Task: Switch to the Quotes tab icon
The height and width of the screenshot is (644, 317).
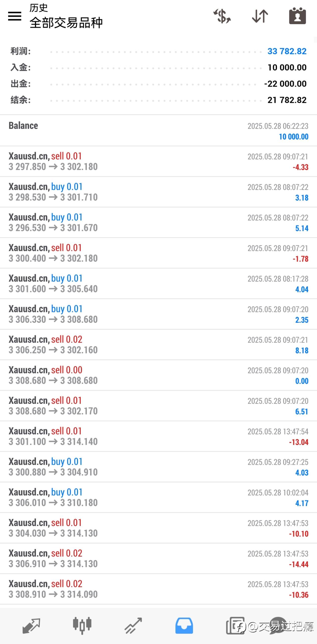Action: click(x=31, y=625)
